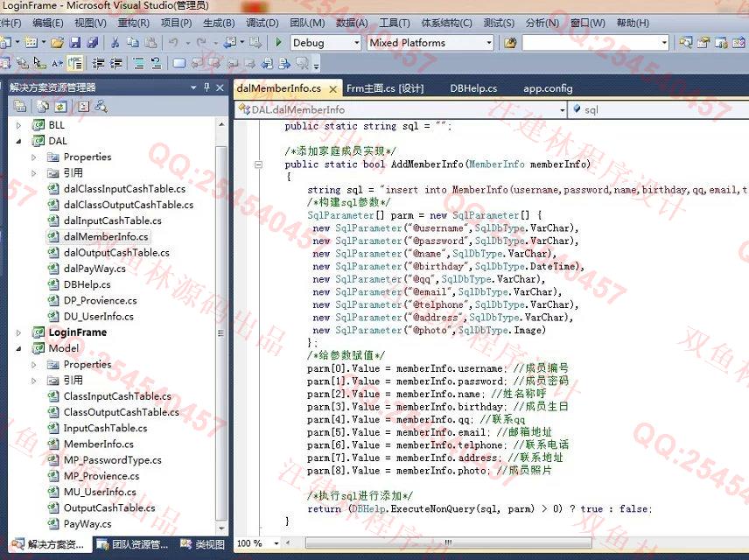
Task: Click the Add New Item icon
Action: click(31, 43)
